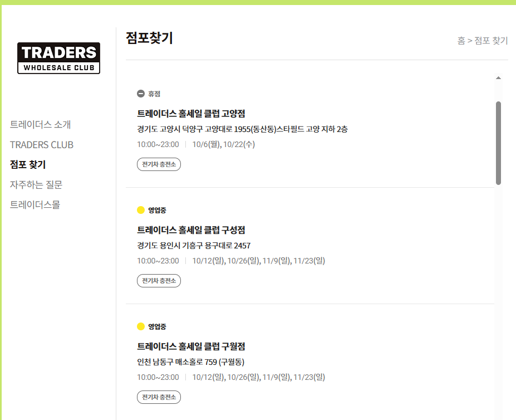Click the gray closed-status icon for 고양점
The width and height of the screenshot is (516, 420).
[x=141, y=94]
